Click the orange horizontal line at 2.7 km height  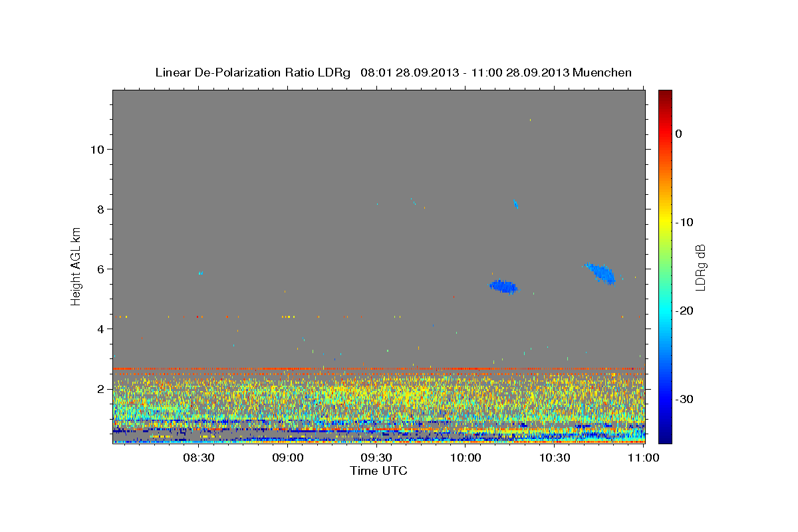(x=378, y=368)
